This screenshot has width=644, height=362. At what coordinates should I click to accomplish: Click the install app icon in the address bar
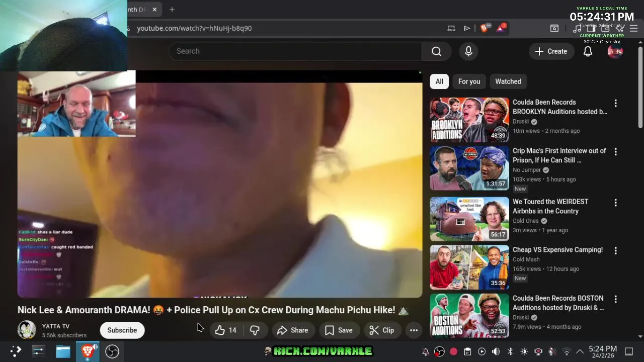click(451, 28)
